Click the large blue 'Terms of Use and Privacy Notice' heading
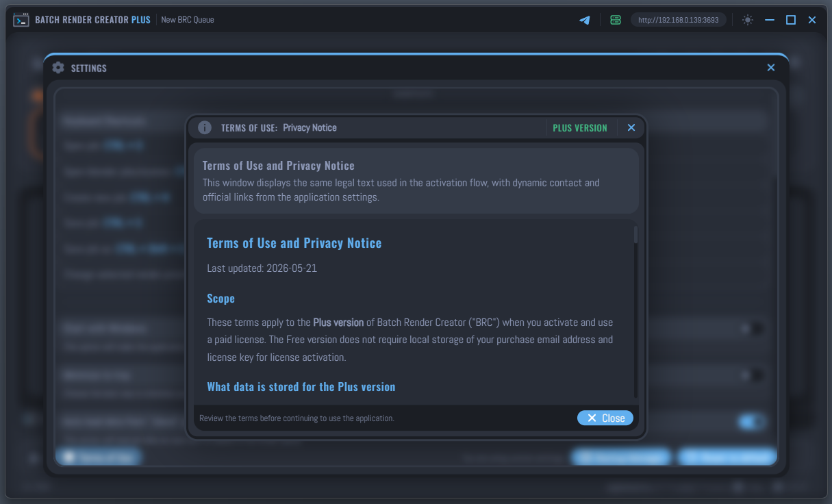Image resolution: width=832 pixels, height=504 pixels. pos(294,243)
